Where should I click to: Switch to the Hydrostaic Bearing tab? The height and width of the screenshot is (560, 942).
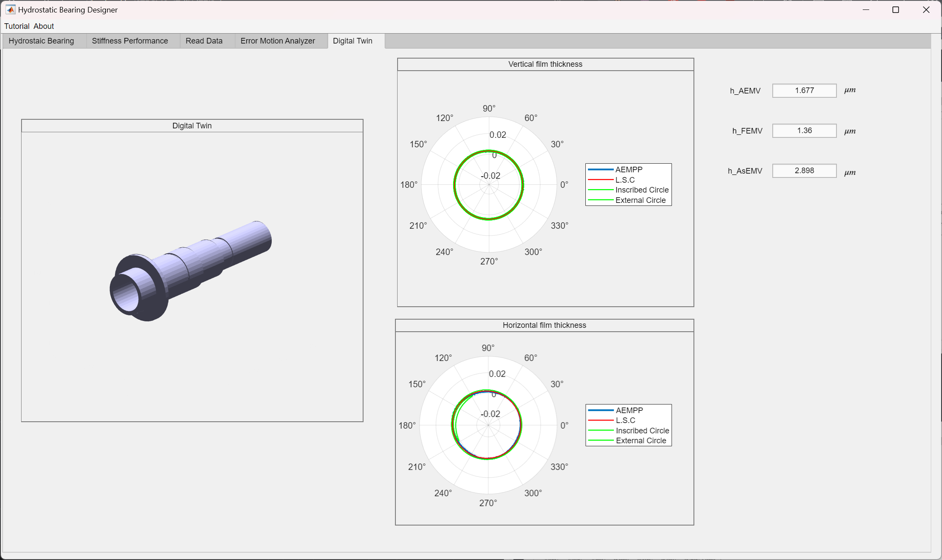click(x=41, y=41)
